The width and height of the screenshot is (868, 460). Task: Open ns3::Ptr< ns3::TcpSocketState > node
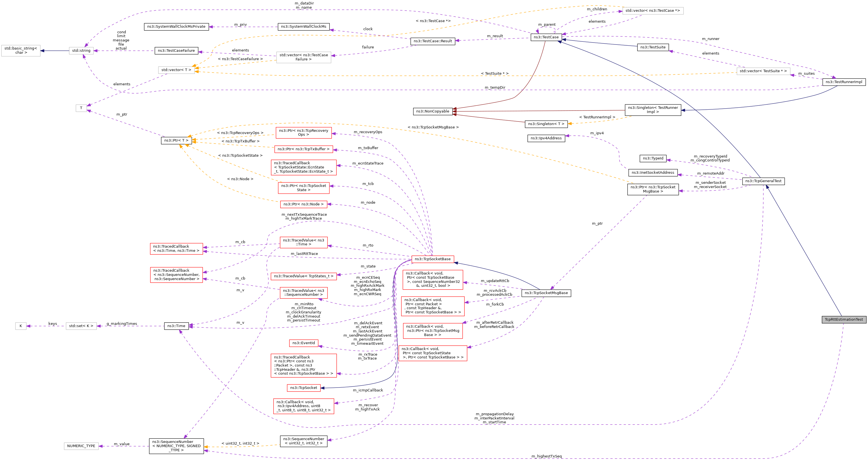[303, 188]
